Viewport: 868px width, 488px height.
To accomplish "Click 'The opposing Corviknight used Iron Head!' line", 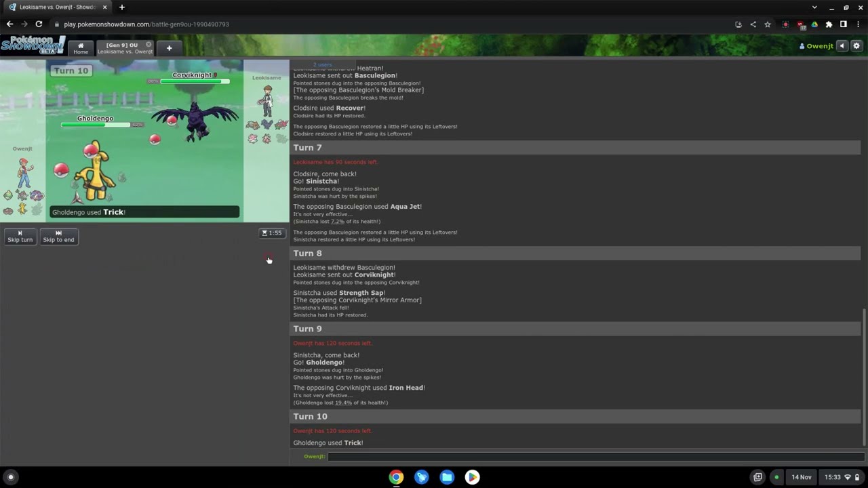I will pyautogui.click(x=359, y=388).
